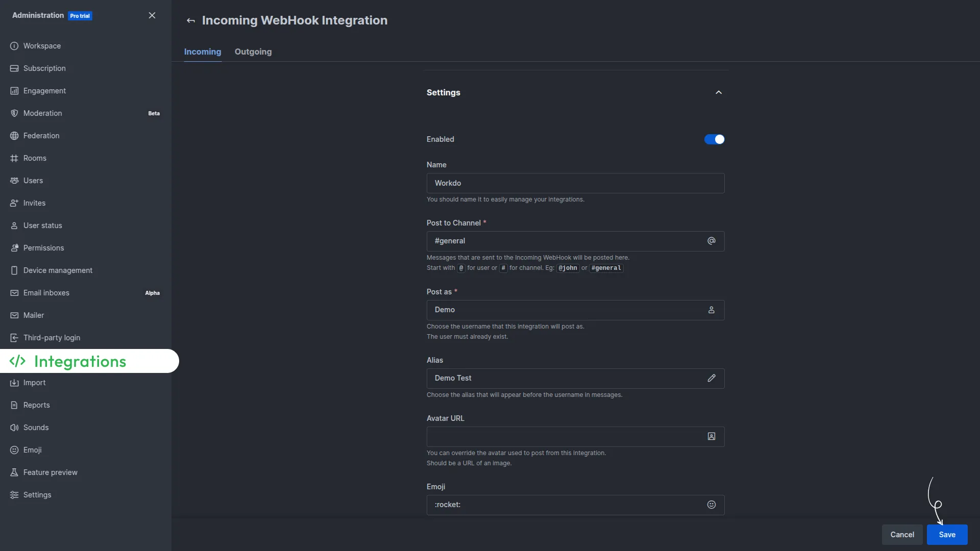Viewport: 980px width, 551px height.
Task: Open Feature preview in the sidebar
Action: click(x=50, y=472)
